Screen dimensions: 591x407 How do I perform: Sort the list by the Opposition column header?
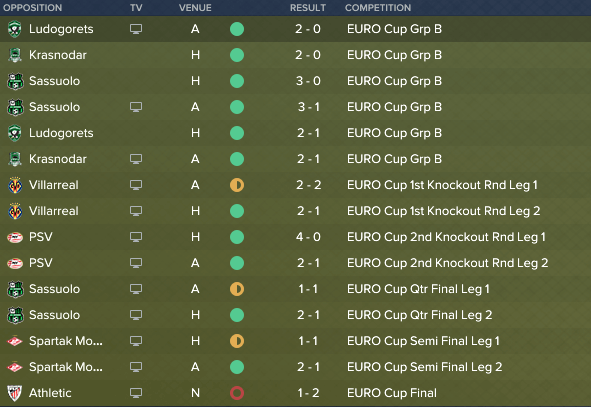(32, 8)
